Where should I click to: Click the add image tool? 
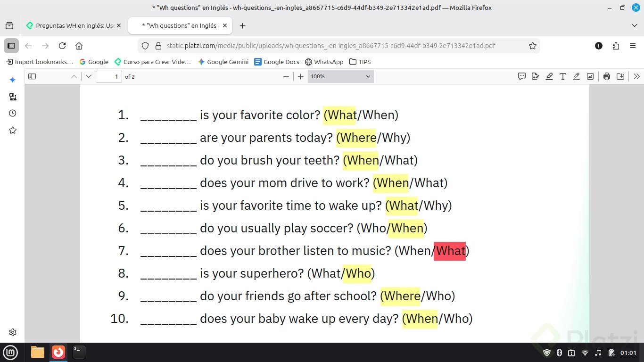(x=590, y=76)
